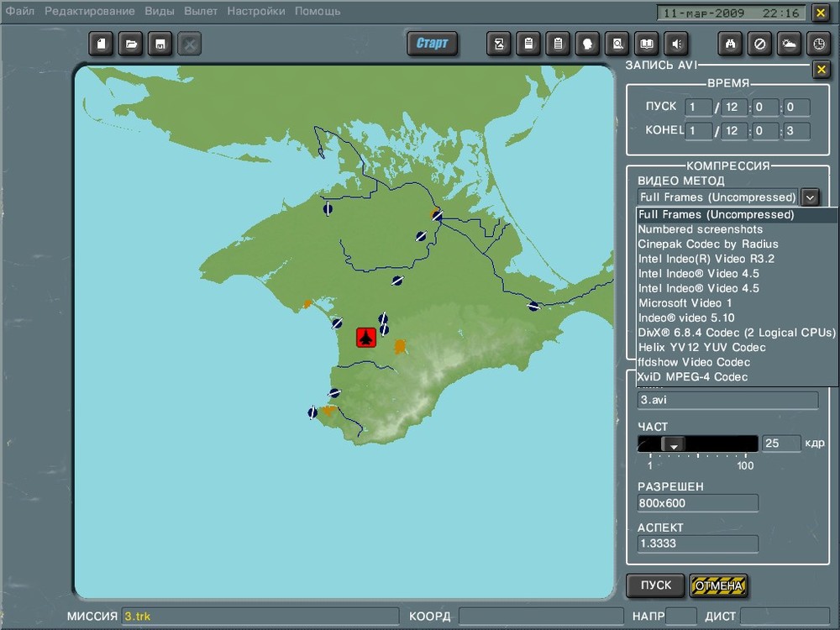Open a mission with the folder icon
The width and height of the screenshot is (840, 630).
(130, 44)
